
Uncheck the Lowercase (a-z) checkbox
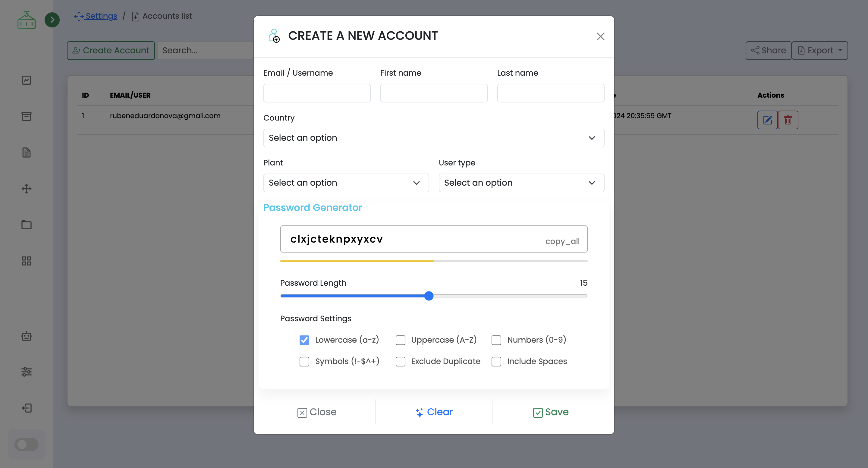[x=304, y=340]
